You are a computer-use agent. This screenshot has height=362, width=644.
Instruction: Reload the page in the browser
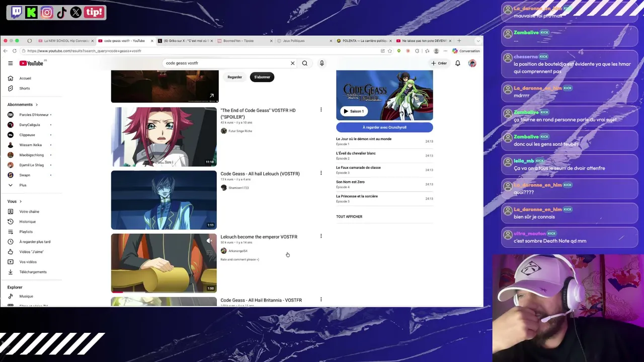click(15, 51)
